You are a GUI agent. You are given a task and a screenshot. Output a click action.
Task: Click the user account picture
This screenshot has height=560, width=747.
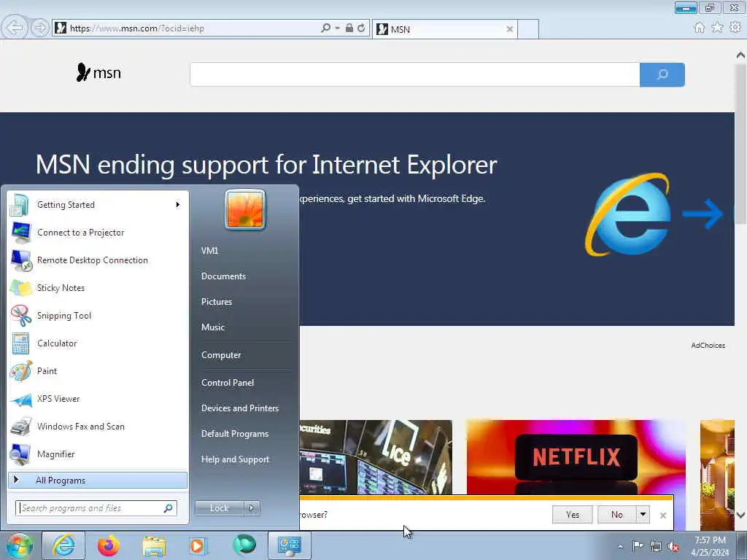coord(245,209)
